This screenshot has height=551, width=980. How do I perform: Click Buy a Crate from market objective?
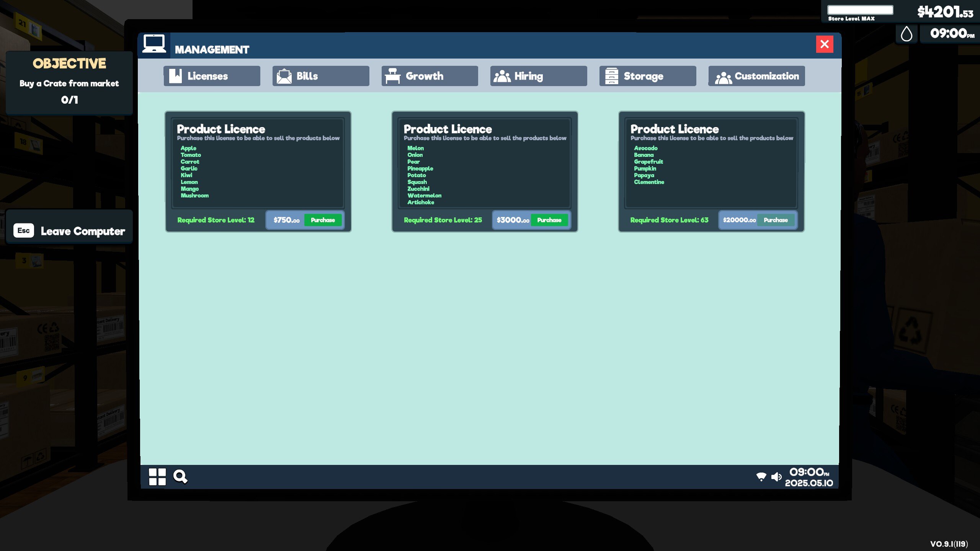pos(69,83)
